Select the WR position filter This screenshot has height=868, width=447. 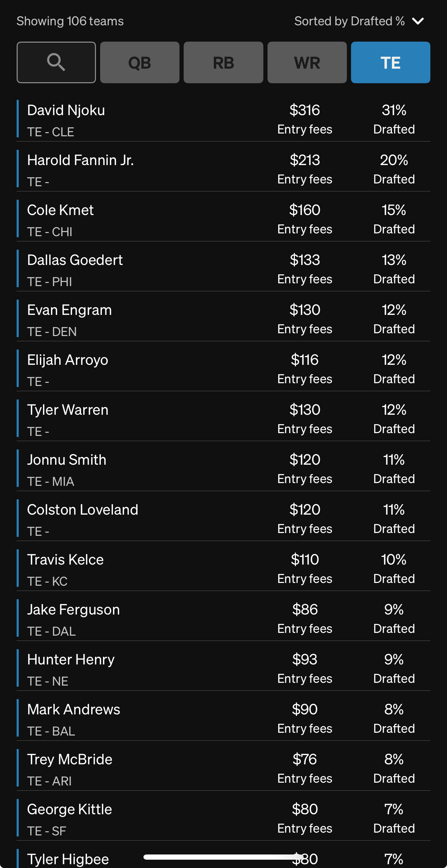(307, 62)
